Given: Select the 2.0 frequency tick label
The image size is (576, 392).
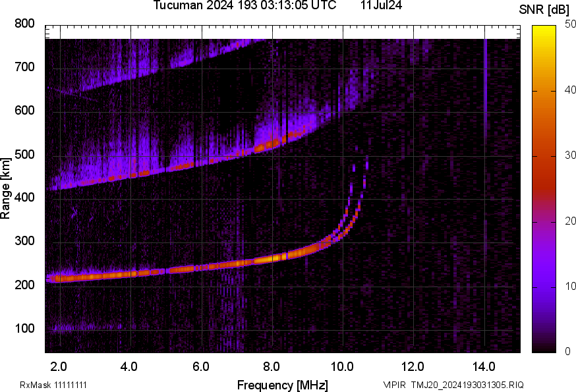Looking at the screenshot, I should pyautogui.click(x=59, y=366).
